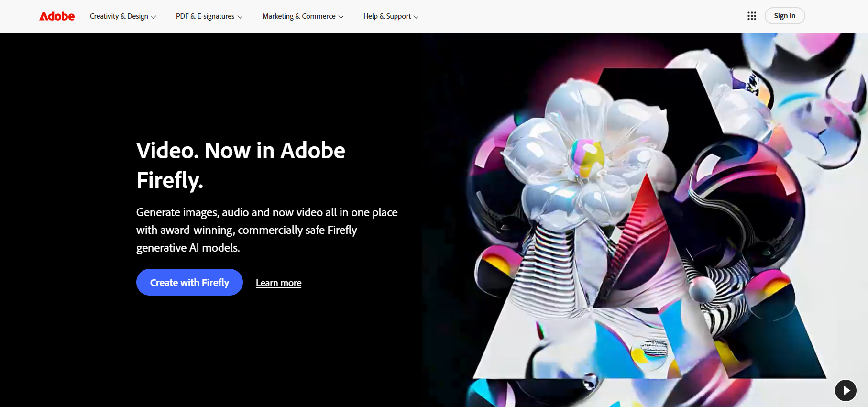The image size is (868, 407).
Task: Play the hero video with the play button
Action: 846,391
